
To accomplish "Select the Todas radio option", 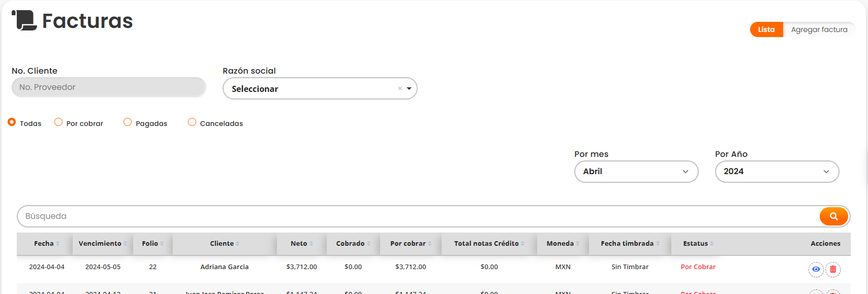I will point(12,122).
